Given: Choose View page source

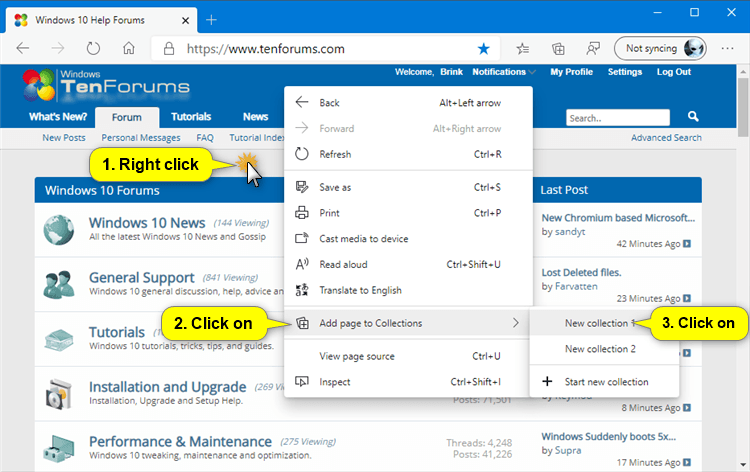Looking at the screenshot, I should coord(408,356).
